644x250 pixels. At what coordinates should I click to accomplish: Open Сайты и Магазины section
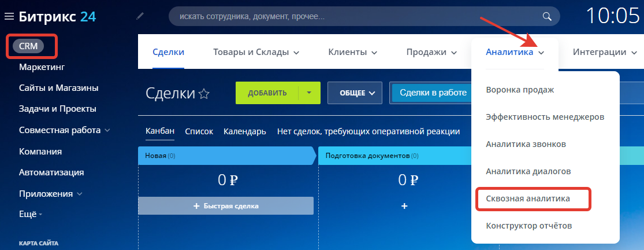click(x=58, y=88)
